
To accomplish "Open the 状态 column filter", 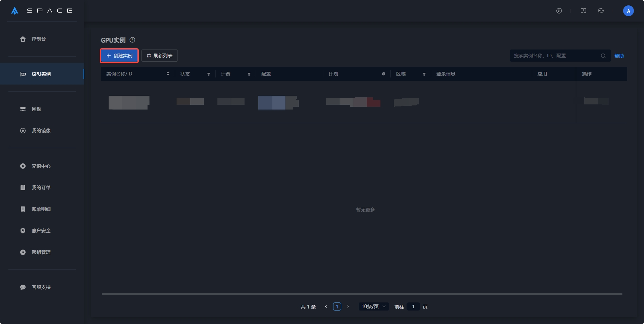I will (208, 74).
